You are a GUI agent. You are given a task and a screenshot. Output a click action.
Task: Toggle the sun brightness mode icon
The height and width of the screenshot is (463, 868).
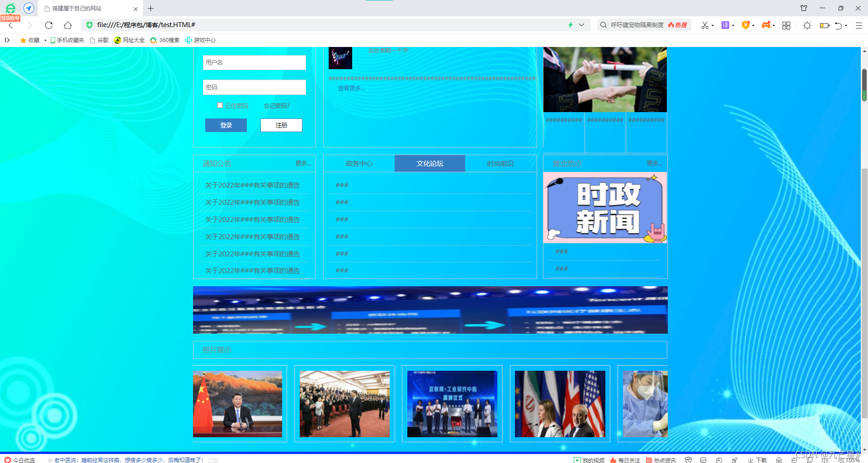click(807, 25)
